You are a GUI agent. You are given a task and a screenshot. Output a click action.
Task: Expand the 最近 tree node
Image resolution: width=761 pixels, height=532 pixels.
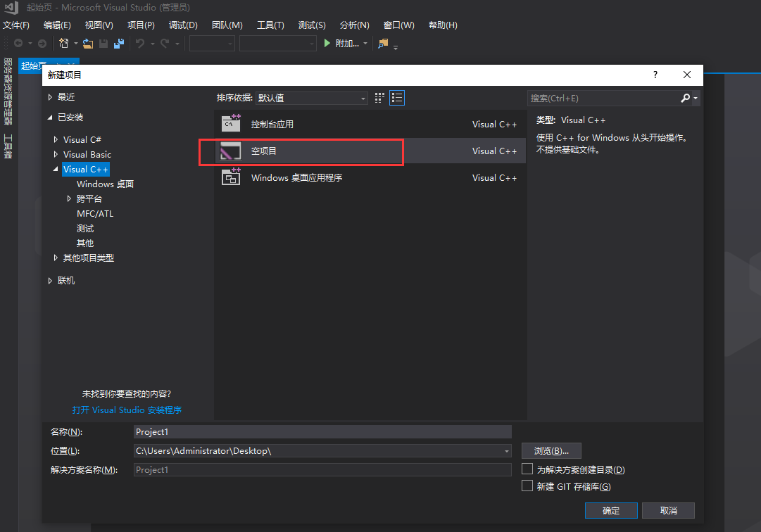click(50, 97)
